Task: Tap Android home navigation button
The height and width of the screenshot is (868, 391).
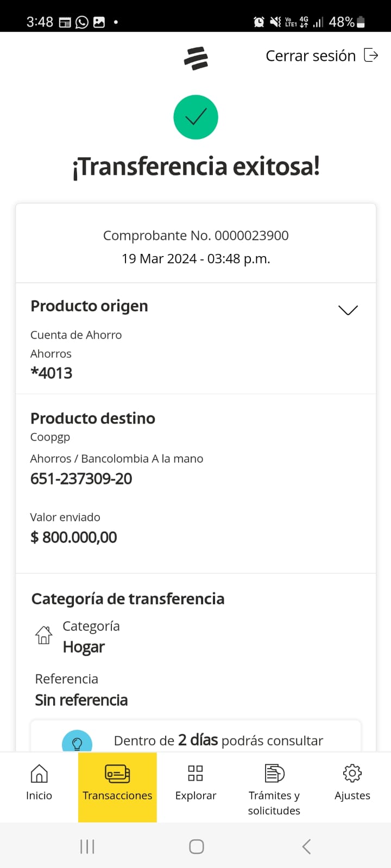Action: [196, 846]
